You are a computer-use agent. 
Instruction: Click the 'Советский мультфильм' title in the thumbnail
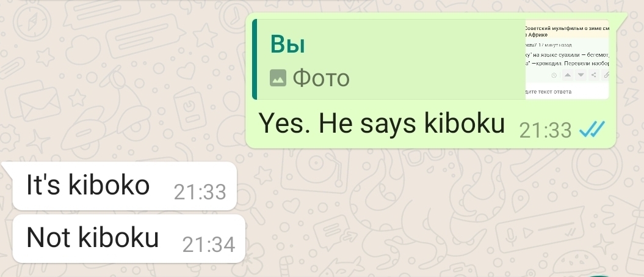pos(567,31)
